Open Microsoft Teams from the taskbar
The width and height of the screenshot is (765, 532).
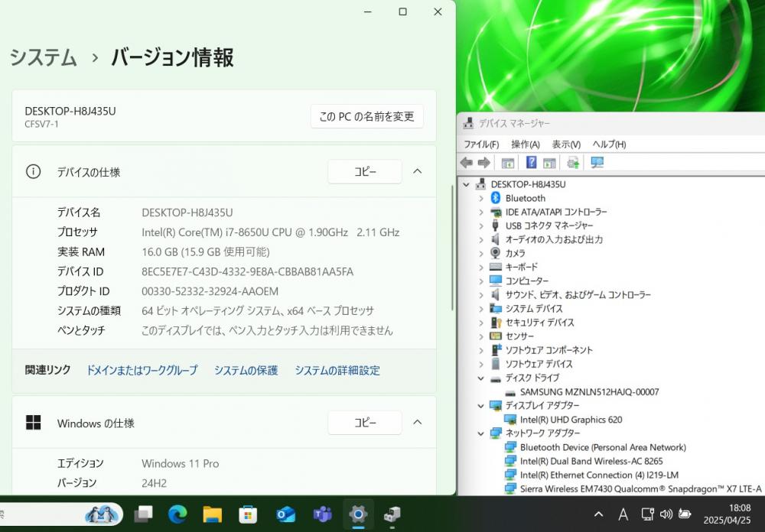tap(322, 514)
